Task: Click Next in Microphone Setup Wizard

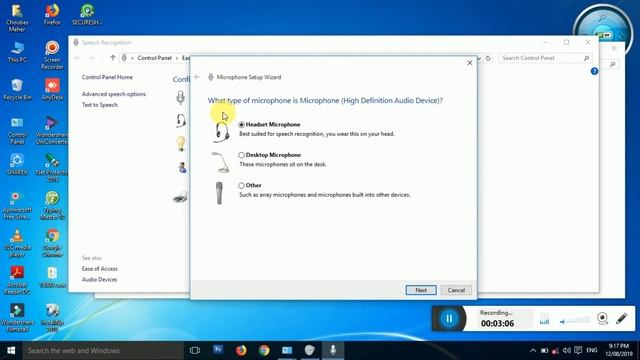Action: (421, 290)
